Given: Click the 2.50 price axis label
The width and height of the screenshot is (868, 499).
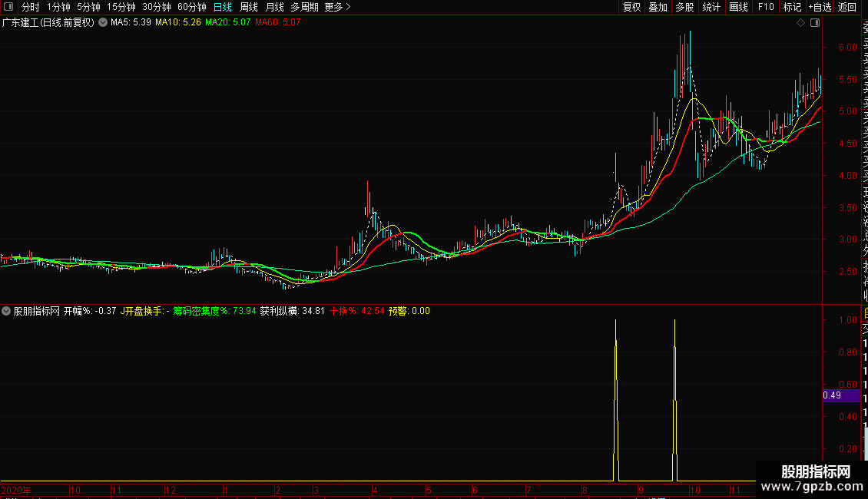Looking at the screenshot, I should (847, 272).
